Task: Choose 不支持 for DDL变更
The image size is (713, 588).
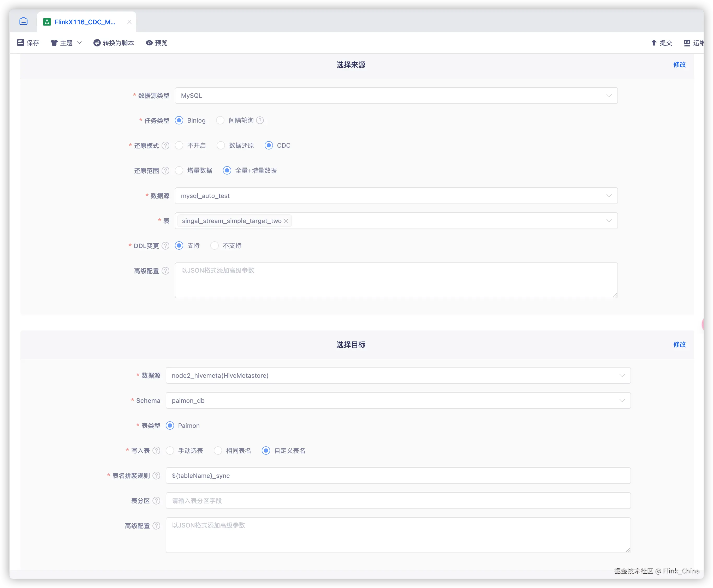Action: tap(215, 246)
